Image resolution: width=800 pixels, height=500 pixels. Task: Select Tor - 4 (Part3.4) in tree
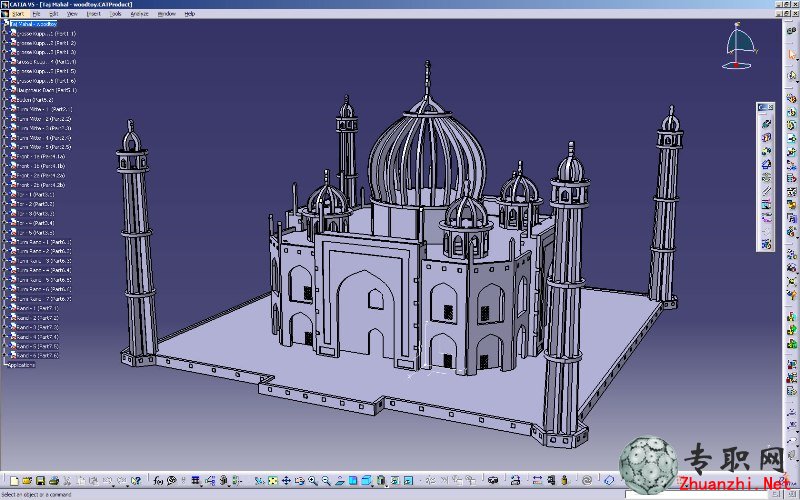36,223
